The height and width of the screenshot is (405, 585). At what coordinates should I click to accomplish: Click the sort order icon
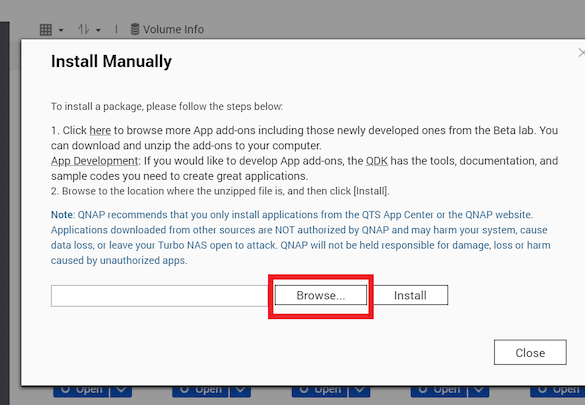tap(84, 29)
